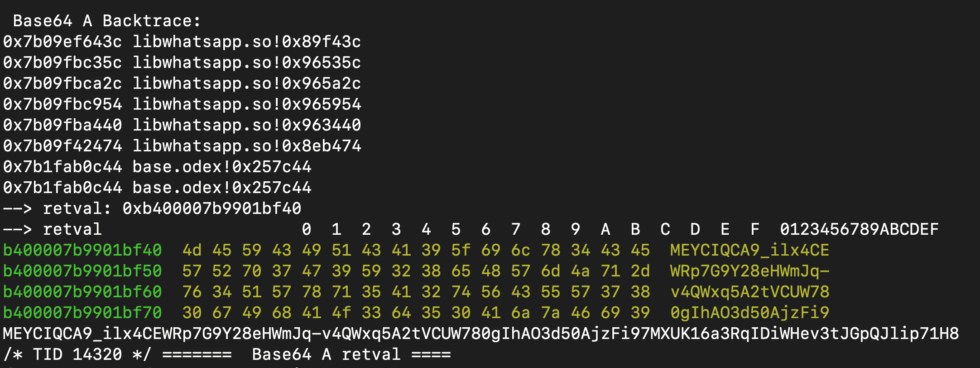980x368 pixels.
Task: Click retval pointer 0xb400007b9901bf40
Action: pos(212,208)
